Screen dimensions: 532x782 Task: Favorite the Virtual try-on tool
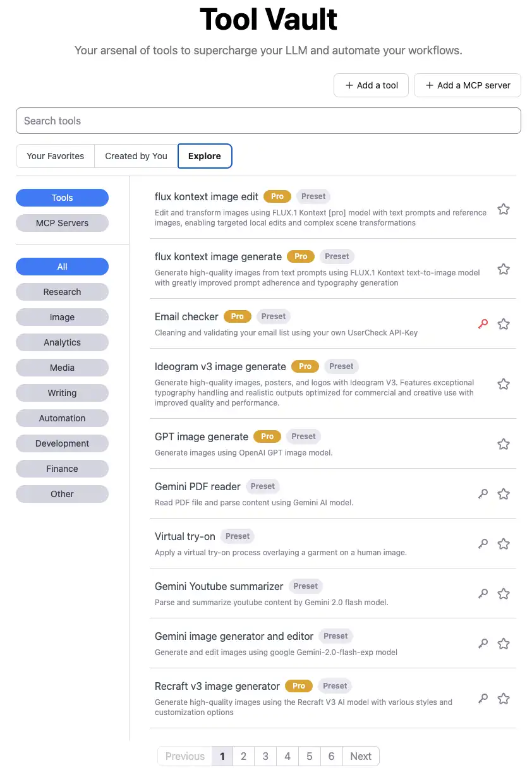tap(504, 544)
